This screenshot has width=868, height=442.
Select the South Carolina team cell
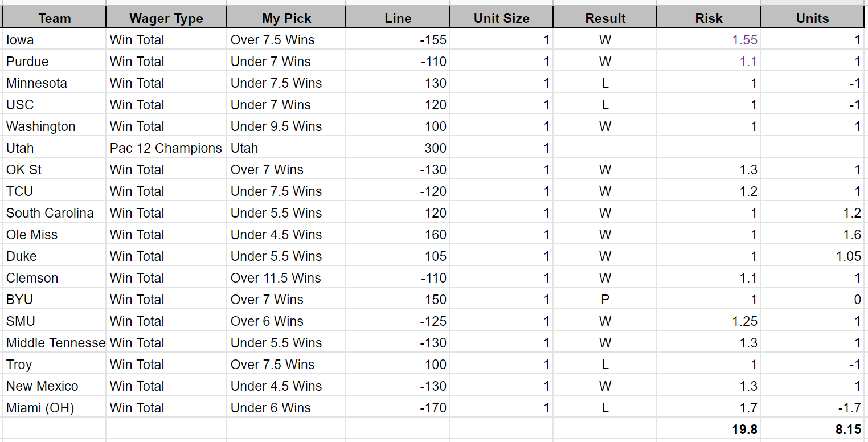[50, 213]
